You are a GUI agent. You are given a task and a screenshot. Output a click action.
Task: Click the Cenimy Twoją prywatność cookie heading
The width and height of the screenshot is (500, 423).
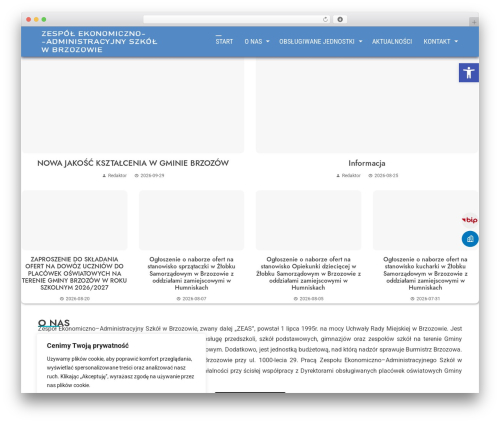pos(88,346)
